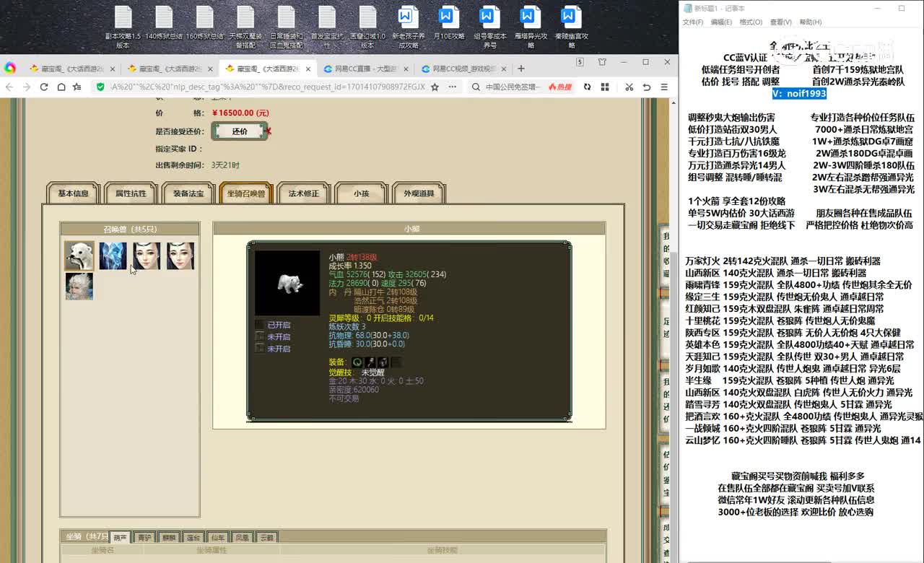Open desktop file 天梯双魔装备搭配
Screen dimensions: 924x563
245,27
